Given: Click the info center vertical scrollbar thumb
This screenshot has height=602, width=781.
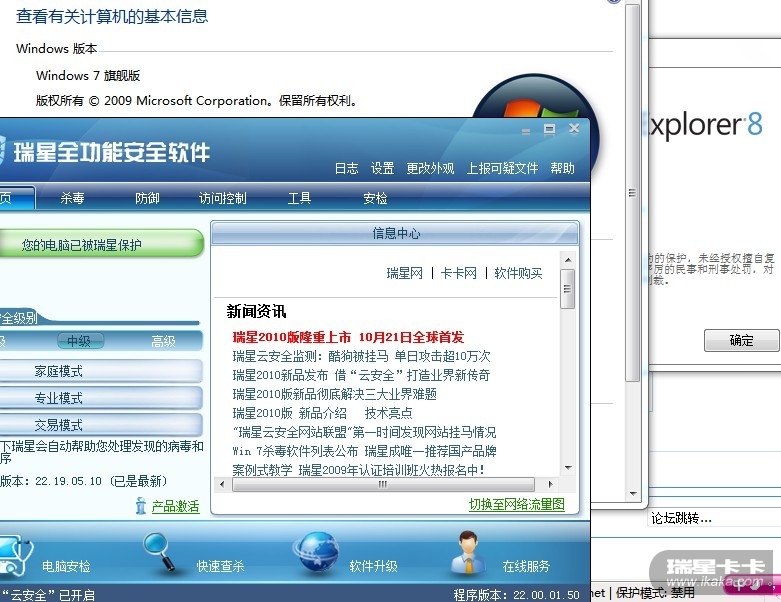Looking at the screenshot, I should 568,289.
